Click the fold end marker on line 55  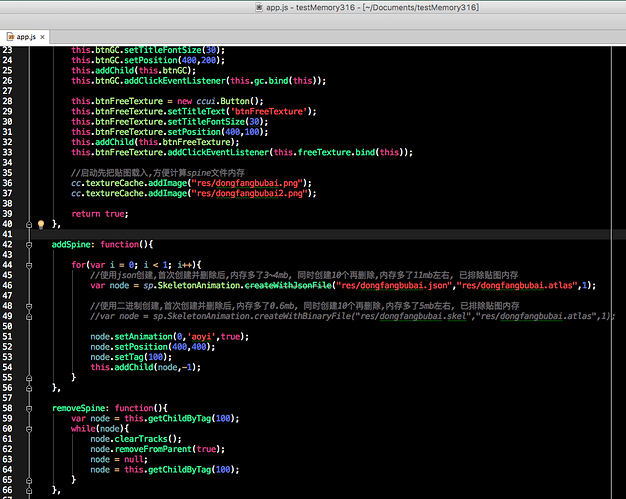point(29,378)
